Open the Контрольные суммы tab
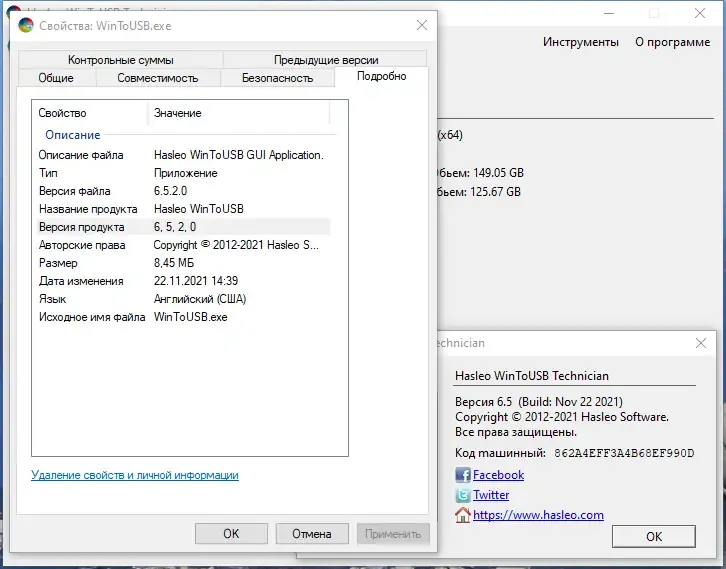Image resolution: width=726 pixels, height=569 pixels. tap(121, 60)
